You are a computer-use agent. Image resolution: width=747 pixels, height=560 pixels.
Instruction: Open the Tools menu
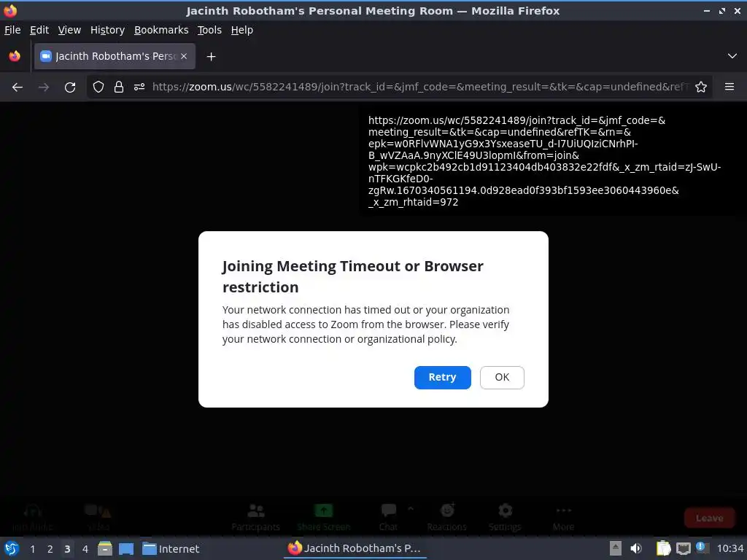pyautogui.click(x=209, y=30)
